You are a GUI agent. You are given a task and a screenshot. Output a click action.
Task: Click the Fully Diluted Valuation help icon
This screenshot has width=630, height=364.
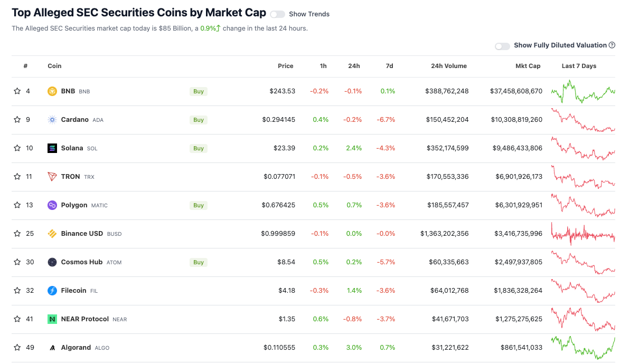pyautogui.click(x=612, y=45)
